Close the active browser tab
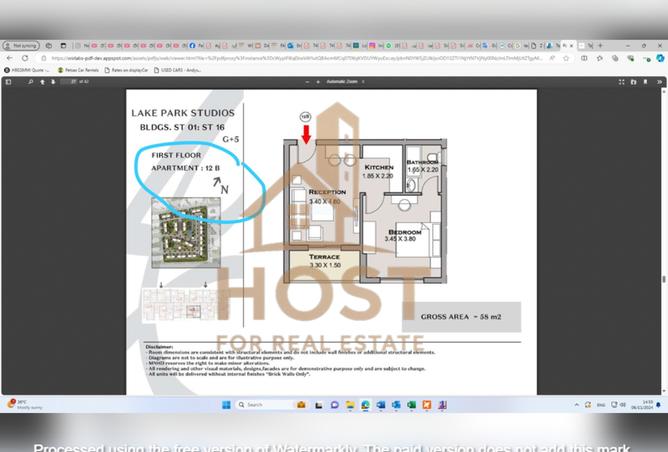This screenshot has width=668, height=452. click(x=572, y=45)
